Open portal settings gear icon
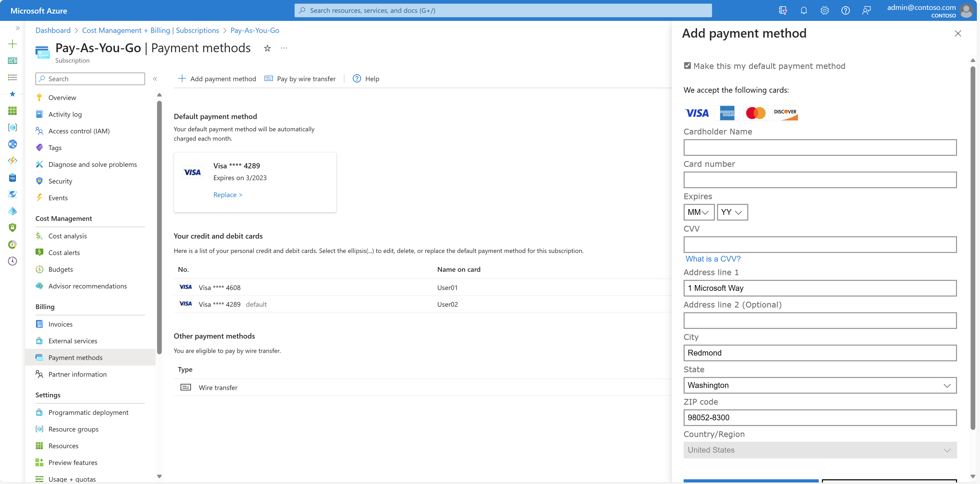This screenshot has height=484, width=980. [x=824, y=10]
